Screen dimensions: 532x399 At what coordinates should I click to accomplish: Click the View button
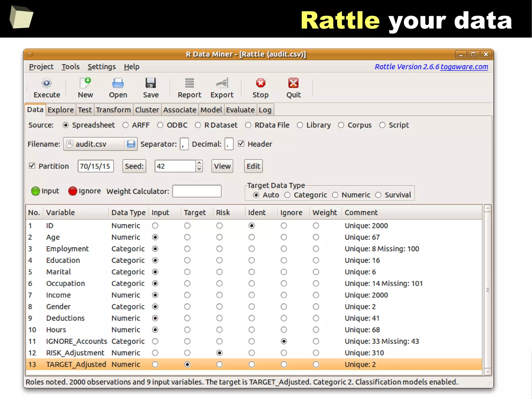coord(222,166)
